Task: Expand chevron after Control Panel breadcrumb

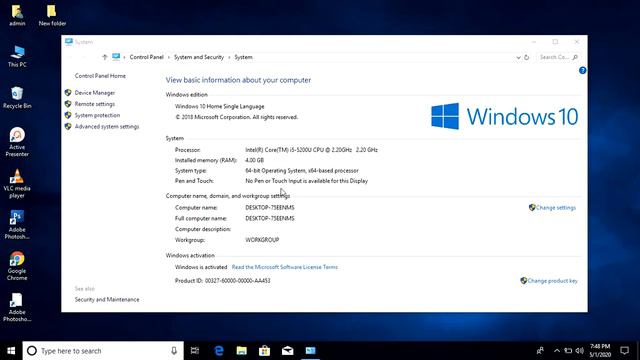Action: pos(169,57)
